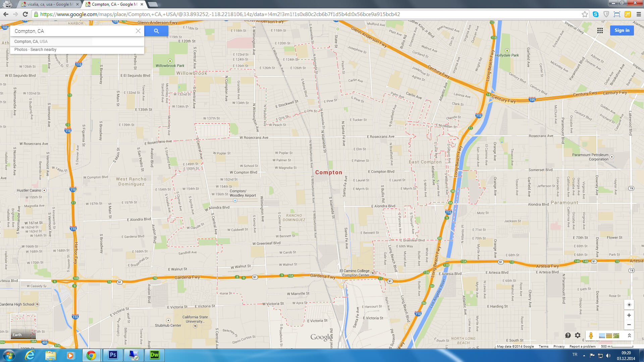The image size is (644, 362).
Task: Zoom out with the minus button
Action: tap(629, 324)
